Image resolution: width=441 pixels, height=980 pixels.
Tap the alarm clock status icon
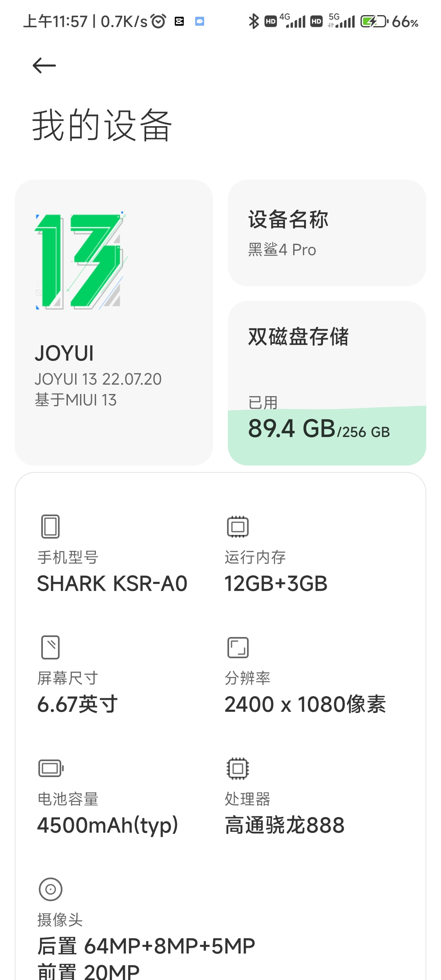158,21
